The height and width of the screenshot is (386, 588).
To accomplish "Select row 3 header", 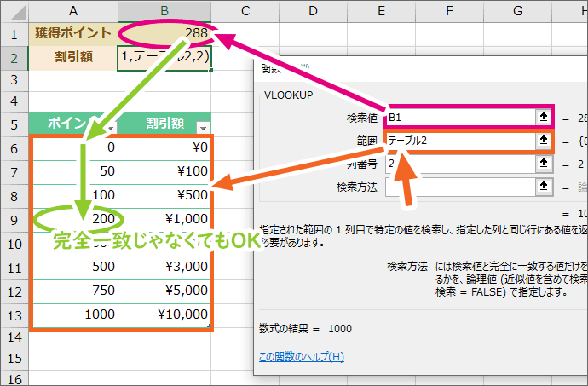I will pos(14,80).
